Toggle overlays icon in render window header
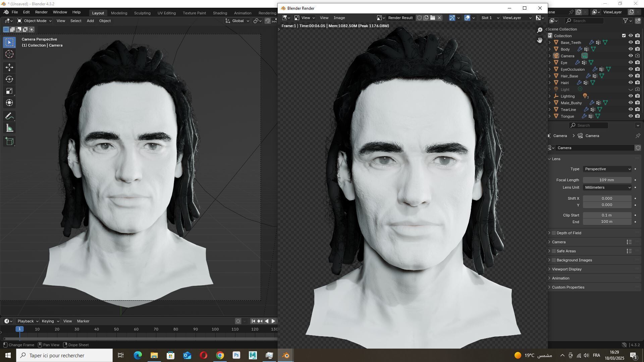Image resolution: width=644 pixels, height=362 pixels. coord(467,18)
